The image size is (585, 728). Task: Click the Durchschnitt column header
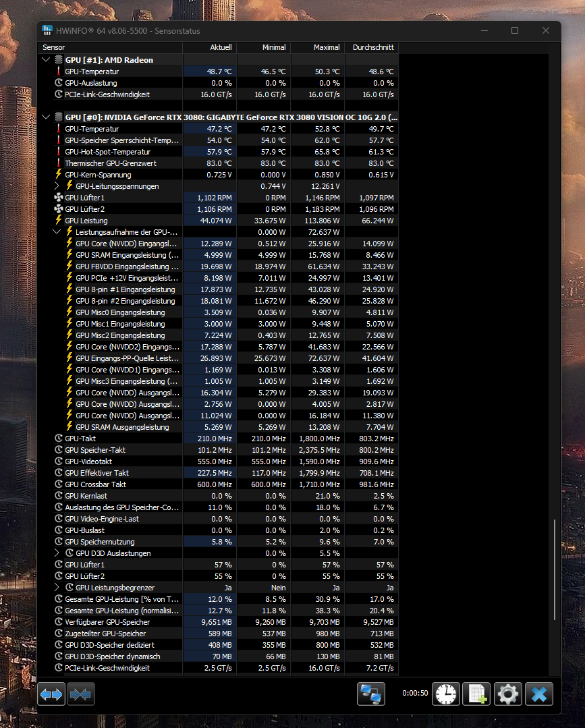point(371,47)
